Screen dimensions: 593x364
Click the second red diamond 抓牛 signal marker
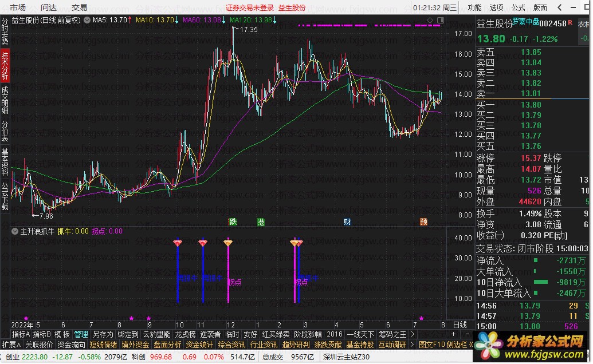point(203,243)
